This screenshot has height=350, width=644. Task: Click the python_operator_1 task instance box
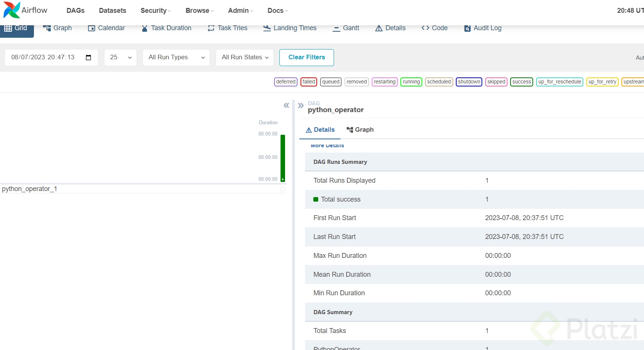point(283,189)
